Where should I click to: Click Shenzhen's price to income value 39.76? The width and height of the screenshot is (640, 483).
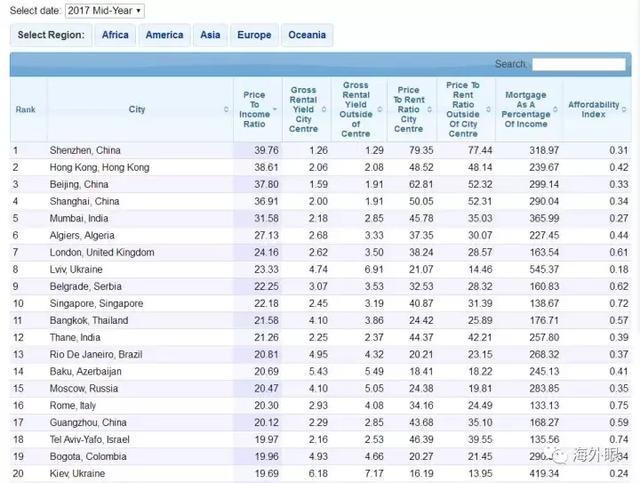pos(266,150)
